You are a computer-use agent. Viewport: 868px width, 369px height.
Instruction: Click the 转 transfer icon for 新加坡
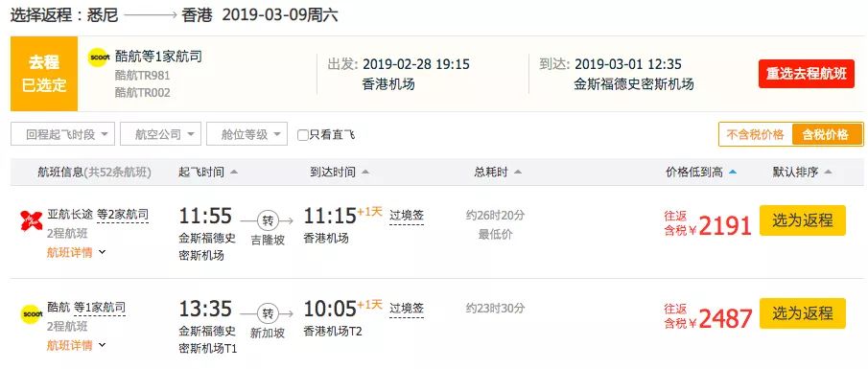(x=268, y=313)
